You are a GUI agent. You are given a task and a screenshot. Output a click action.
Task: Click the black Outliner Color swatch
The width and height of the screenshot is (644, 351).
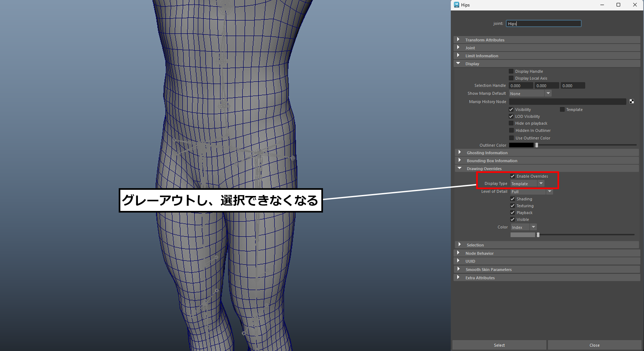coord(521,145)
